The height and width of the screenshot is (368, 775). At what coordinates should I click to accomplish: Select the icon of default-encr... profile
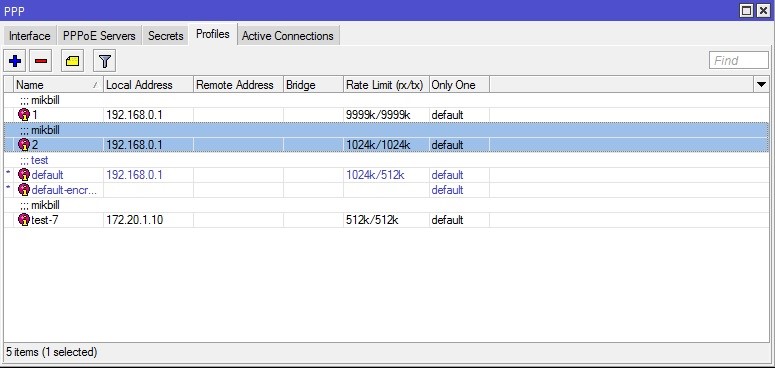24,190
